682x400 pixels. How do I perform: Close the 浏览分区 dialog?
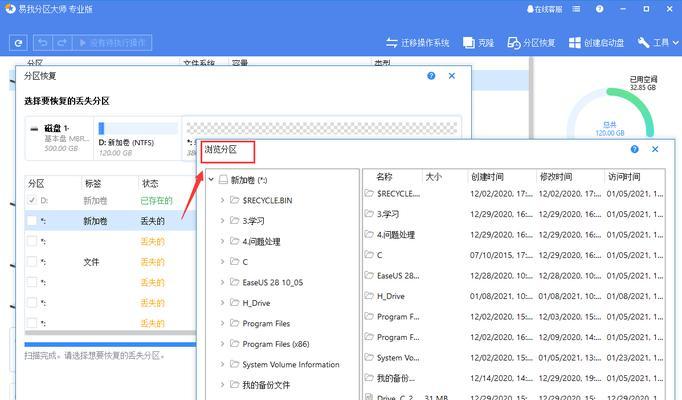(655, 149)
